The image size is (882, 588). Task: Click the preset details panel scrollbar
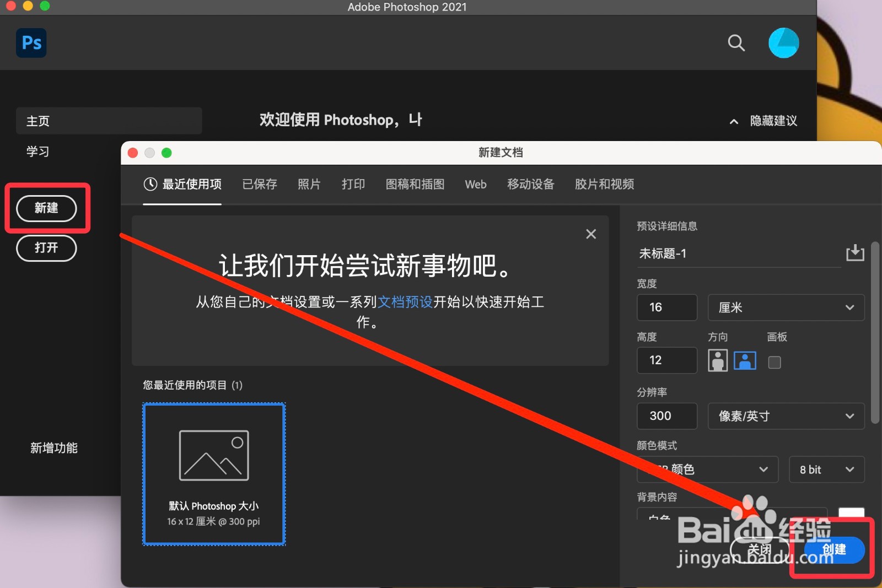click(x=875, y=333)
